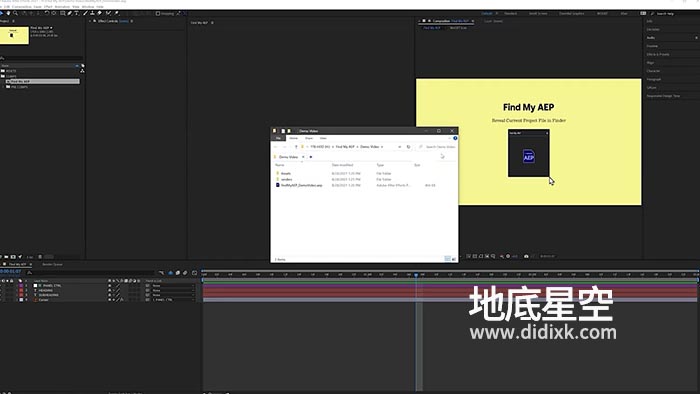Select the Brush tool
This screenshot has height=394, width=700.
(x=85, y=13)
